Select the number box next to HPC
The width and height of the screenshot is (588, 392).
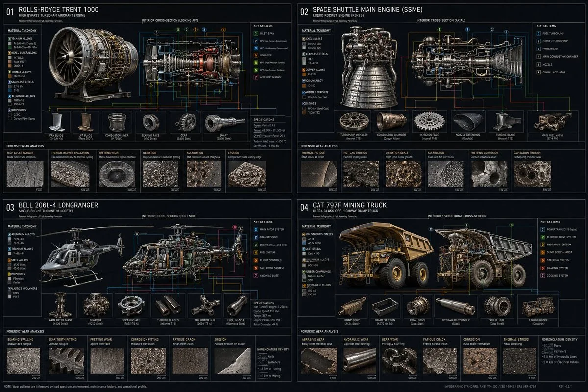[256, 48]
